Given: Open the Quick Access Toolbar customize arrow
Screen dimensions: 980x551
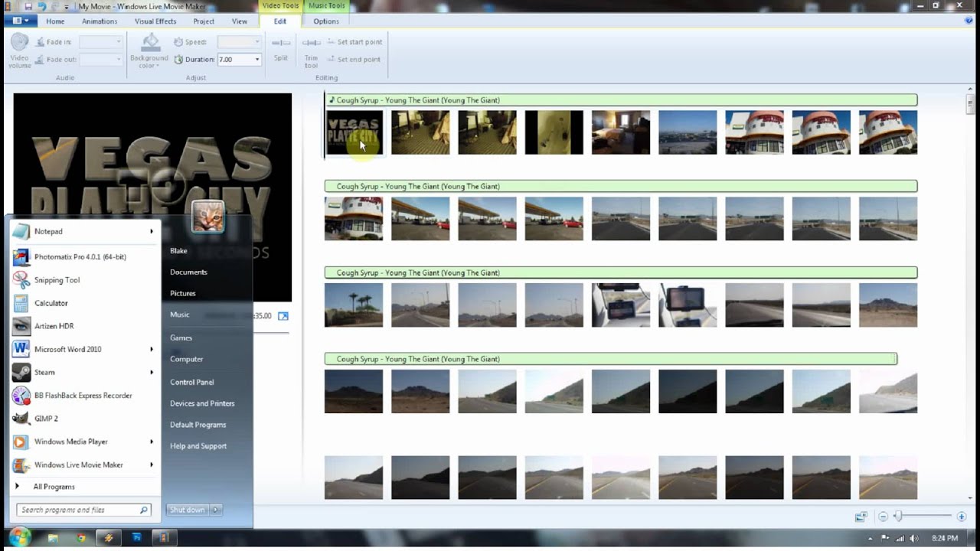Looking at the screenshot, I should pos(66,6).
